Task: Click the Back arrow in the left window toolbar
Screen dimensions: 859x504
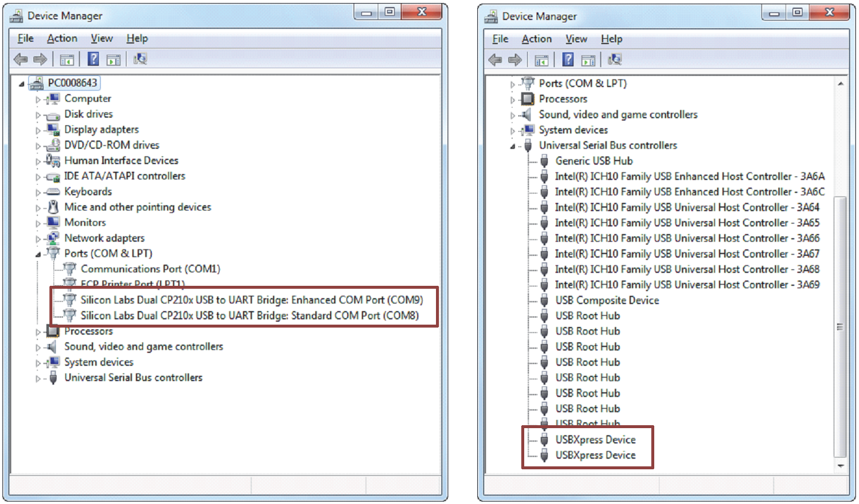Action: point(21,59)
